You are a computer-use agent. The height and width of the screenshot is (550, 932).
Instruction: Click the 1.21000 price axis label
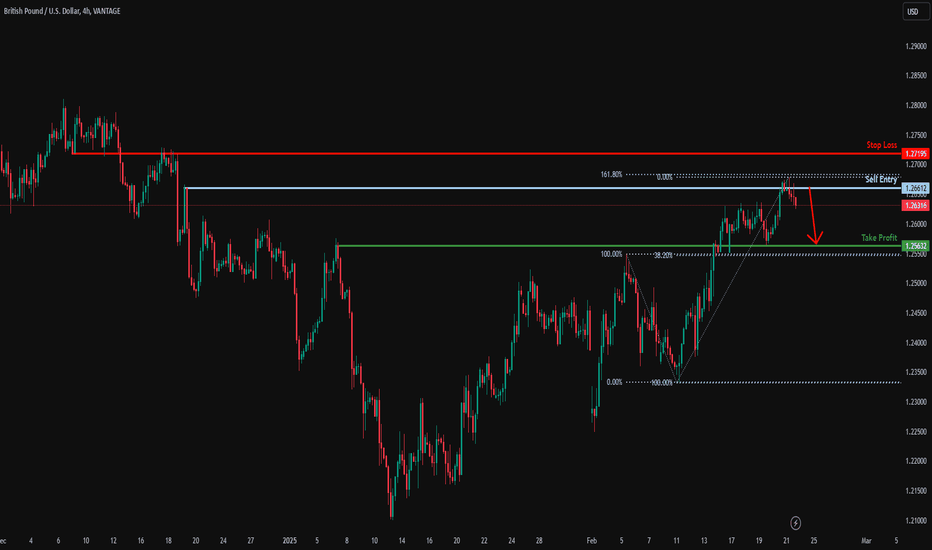pyautogui.click(x=916, y=521)
